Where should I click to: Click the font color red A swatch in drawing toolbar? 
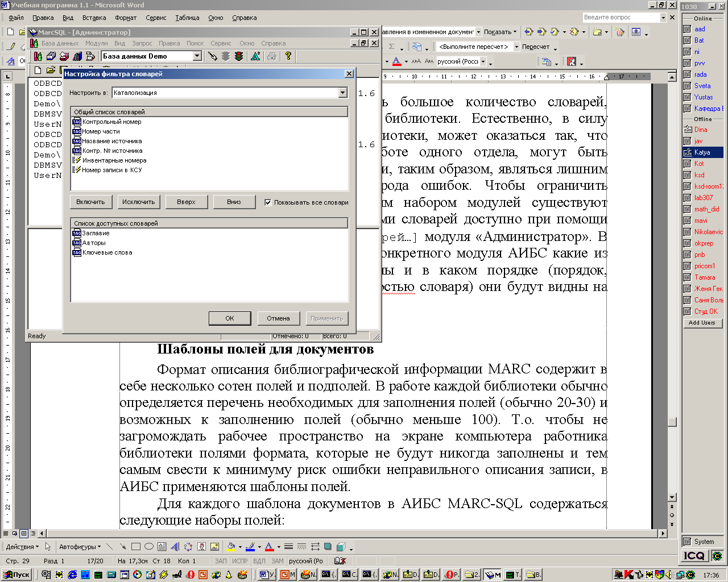pyautogui.click(x=270, y=547)
